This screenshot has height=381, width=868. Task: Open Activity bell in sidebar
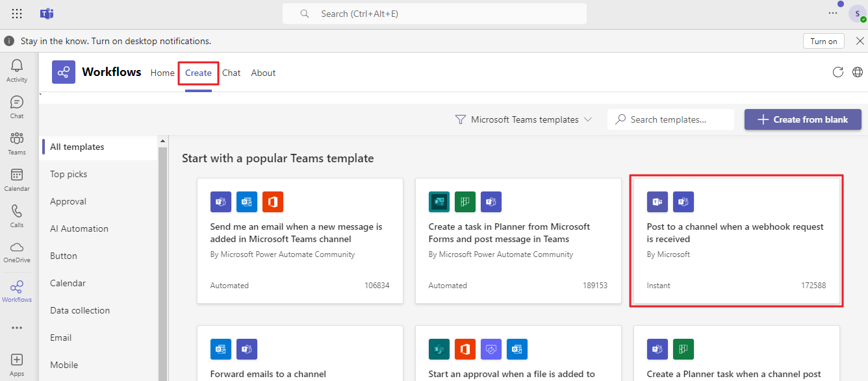pyautogui.click(x=17, y=71)
